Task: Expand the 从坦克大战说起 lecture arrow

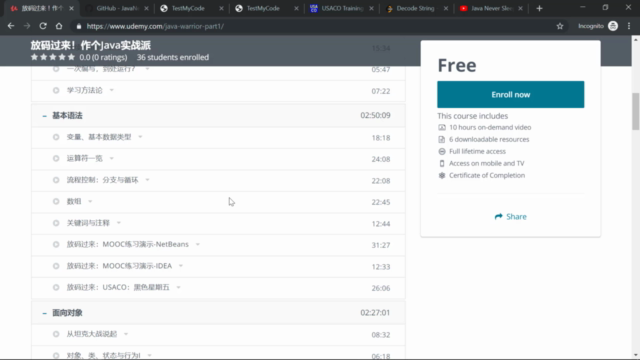Action: point(126,334)
